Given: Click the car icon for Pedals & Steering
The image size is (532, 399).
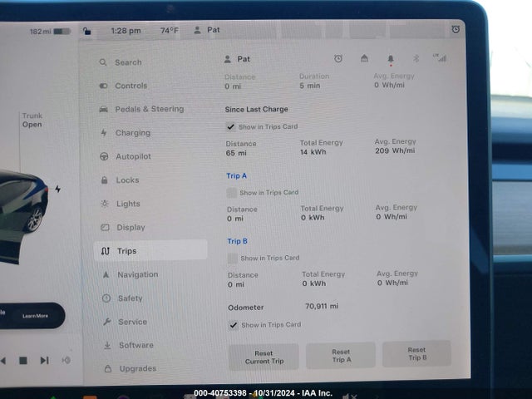Looking at the screenshot, I should pyautogui.click(x=103, y=109).
